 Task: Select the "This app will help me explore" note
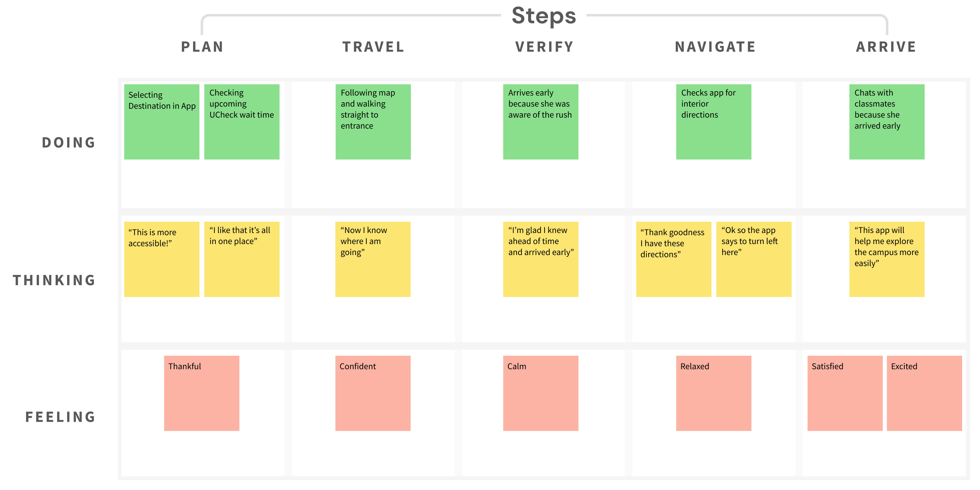click(x=887, y=259)
